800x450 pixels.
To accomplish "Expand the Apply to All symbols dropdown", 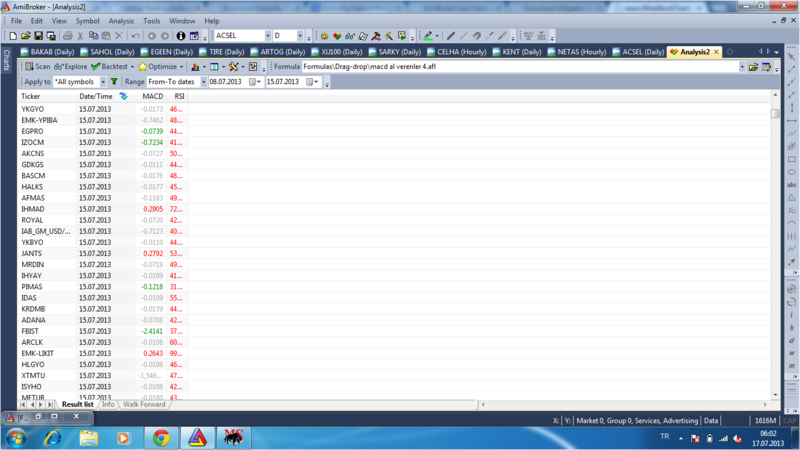I will click(x=103, y=82).
